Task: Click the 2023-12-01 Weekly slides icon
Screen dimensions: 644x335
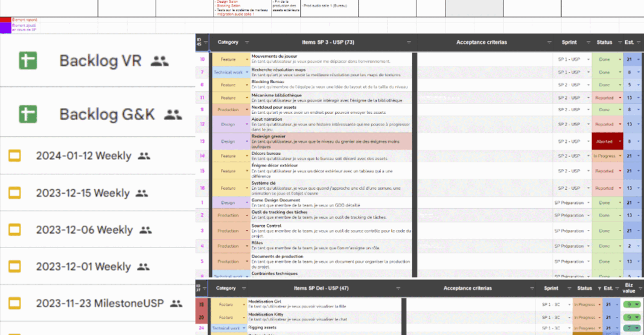Action: tap(14, 266)
